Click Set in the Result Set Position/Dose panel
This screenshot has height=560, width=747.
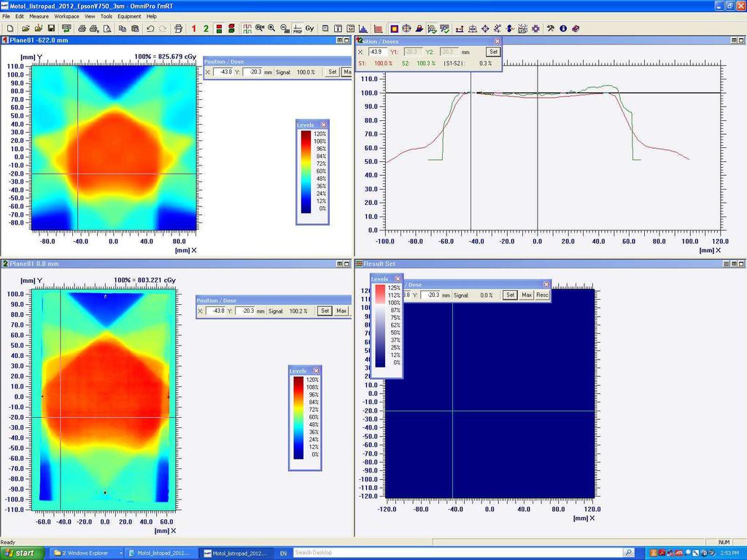tap(510, 295)
